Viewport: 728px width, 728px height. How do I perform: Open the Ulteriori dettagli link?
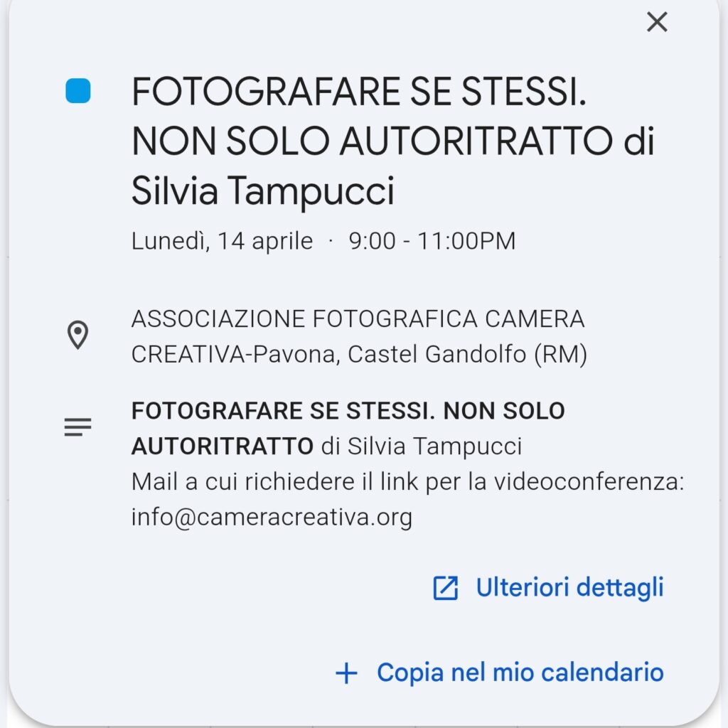click(569, 588)
